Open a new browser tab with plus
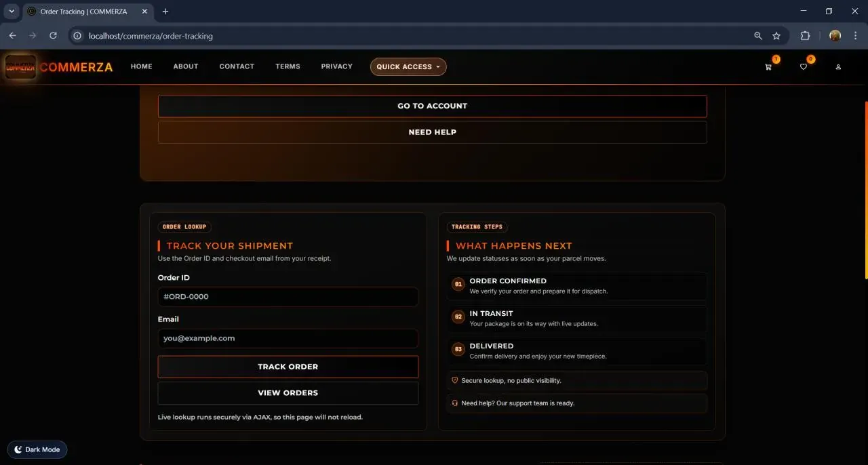 pos(165,12)
